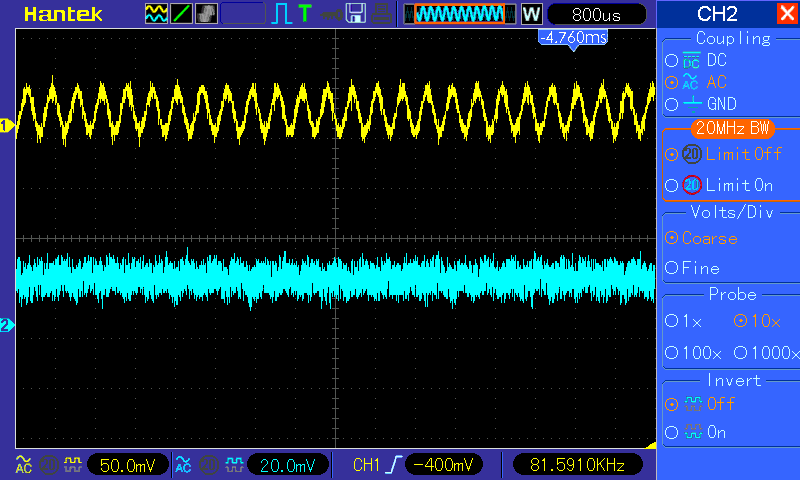Click the 81.5910KHz frequency counter readout

(x=577, y=465)
